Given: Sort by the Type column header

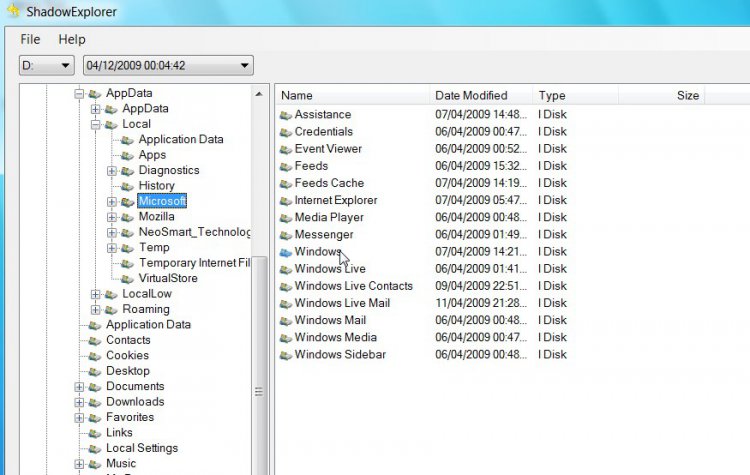Looking at the screenshot, I should (575, 95).
